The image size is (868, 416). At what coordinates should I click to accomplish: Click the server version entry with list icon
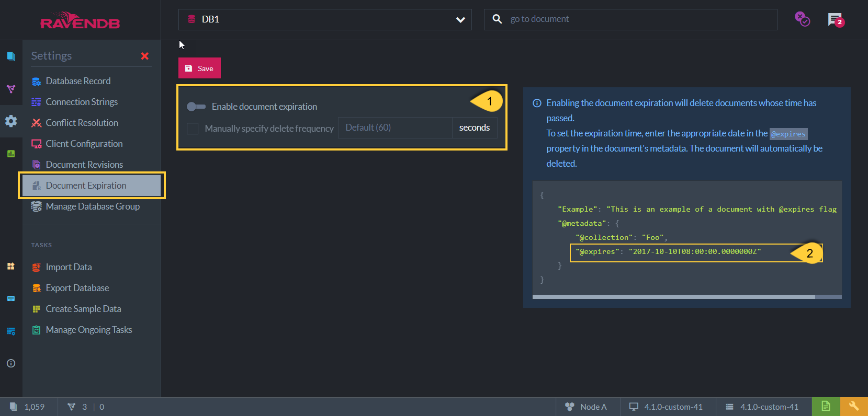coord(762,407)
